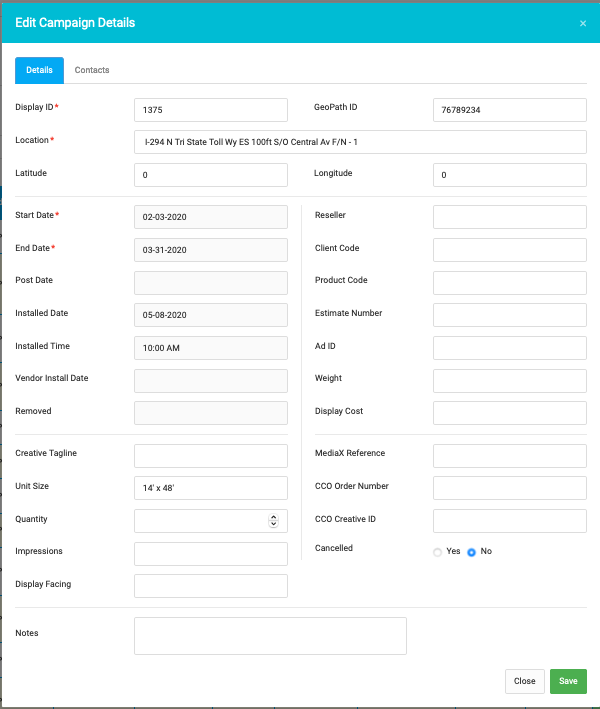Click the Cancelled label
600x709 pixels.
pyautogui.click(x=334, y=548)
